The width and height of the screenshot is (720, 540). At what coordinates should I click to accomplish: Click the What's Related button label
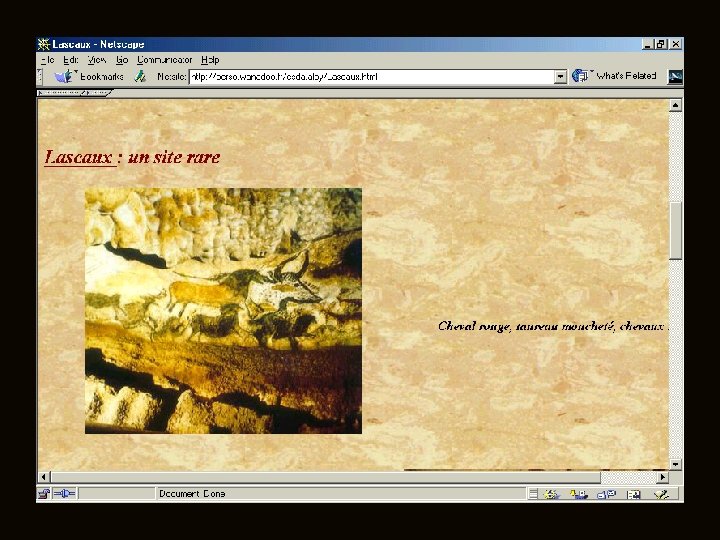pyautogui.click(x=626, y=76)
